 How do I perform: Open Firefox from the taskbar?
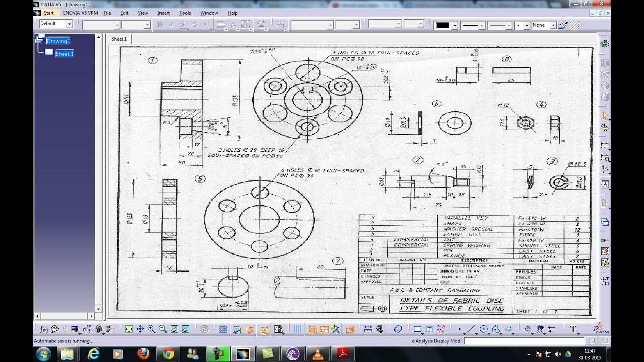pyautogui.click(x=143, y=354)
